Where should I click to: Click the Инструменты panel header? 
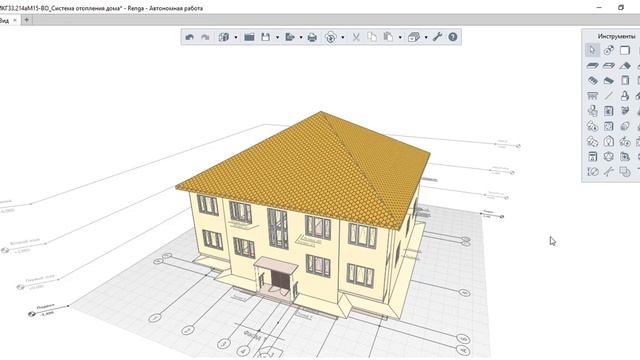point(616,36)
